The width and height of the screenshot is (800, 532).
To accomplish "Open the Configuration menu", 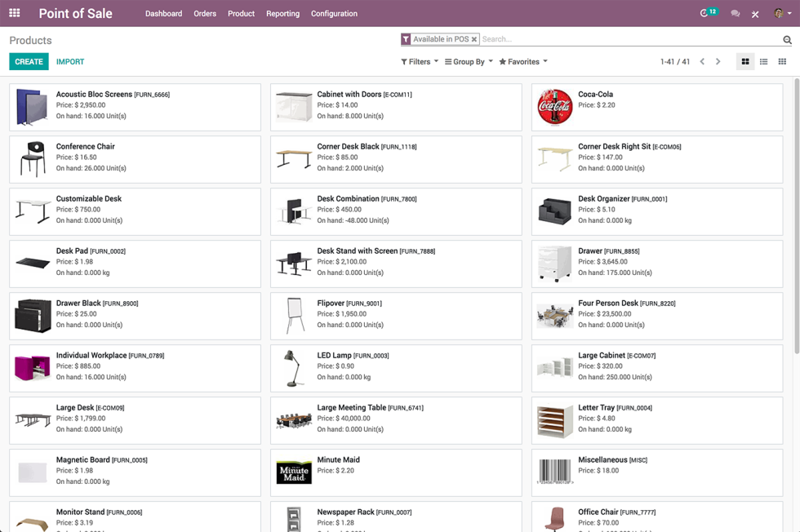I will 334,13.
